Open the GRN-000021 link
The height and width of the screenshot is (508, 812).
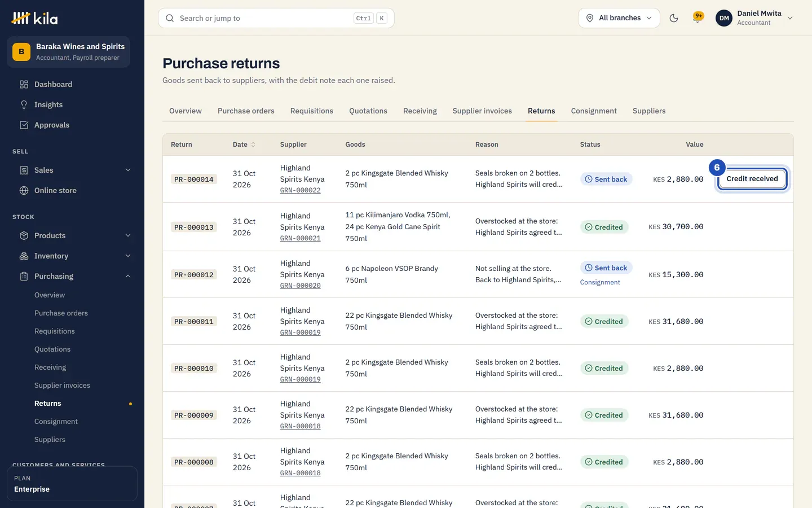[301, 239]
